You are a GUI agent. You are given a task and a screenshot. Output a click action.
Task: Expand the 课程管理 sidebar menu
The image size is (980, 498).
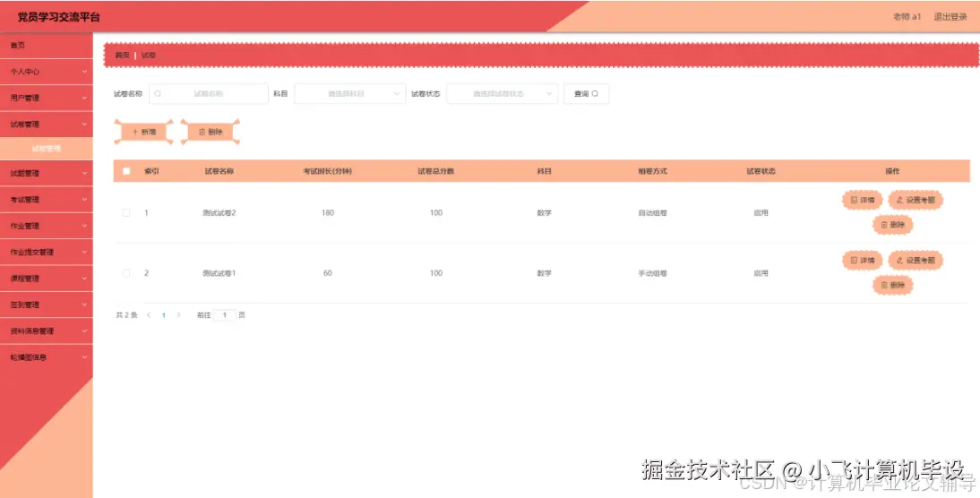[x=47, y=279]
